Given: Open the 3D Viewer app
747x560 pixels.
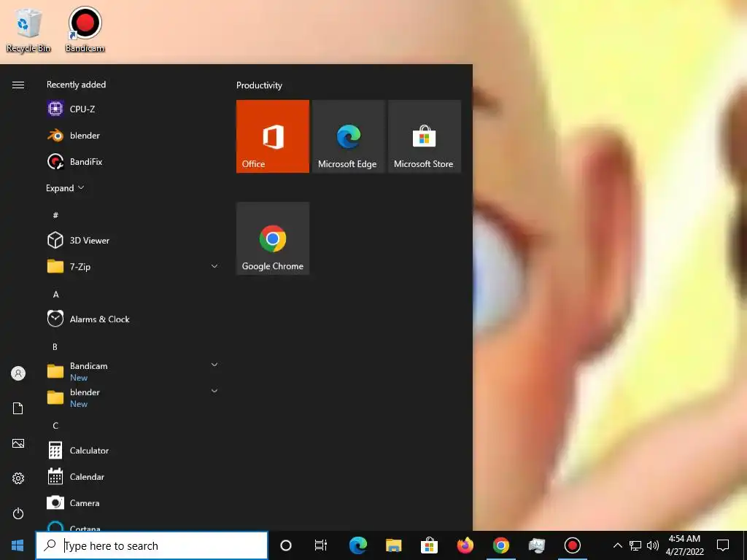Looking at the screenshot, I should click(x=132, y=240).
